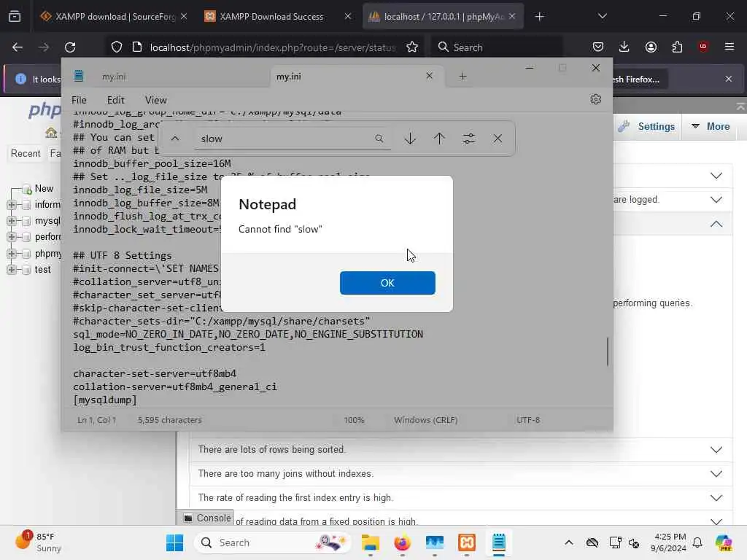Open File Explorer from taskbar
Viewport: 747px width, 560px height.
coord(370,542)
